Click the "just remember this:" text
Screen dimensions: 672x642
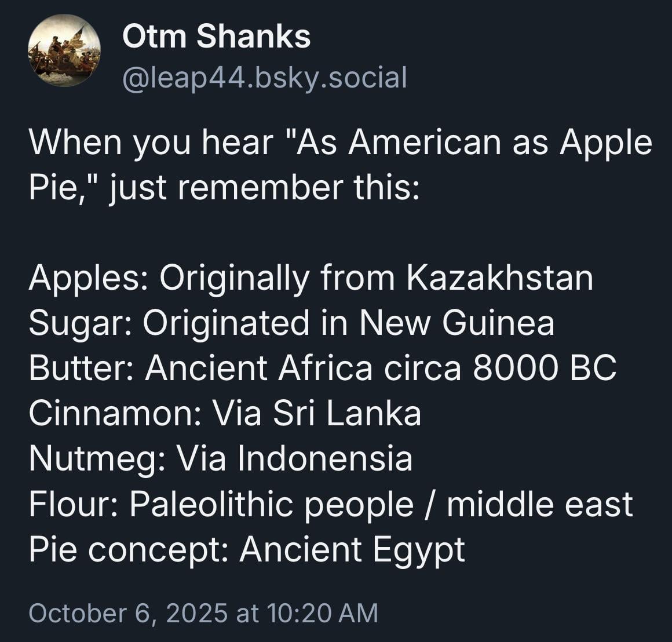tap(264, 188)
